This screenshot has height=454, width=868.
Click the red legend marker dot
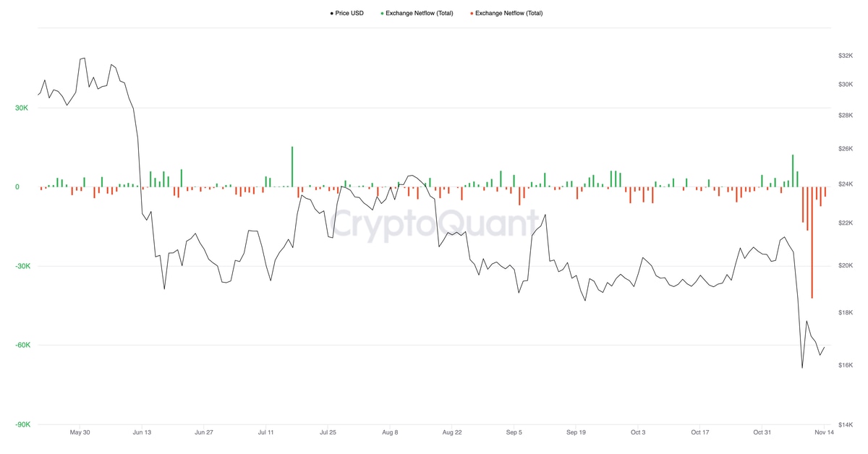point(471,13)
